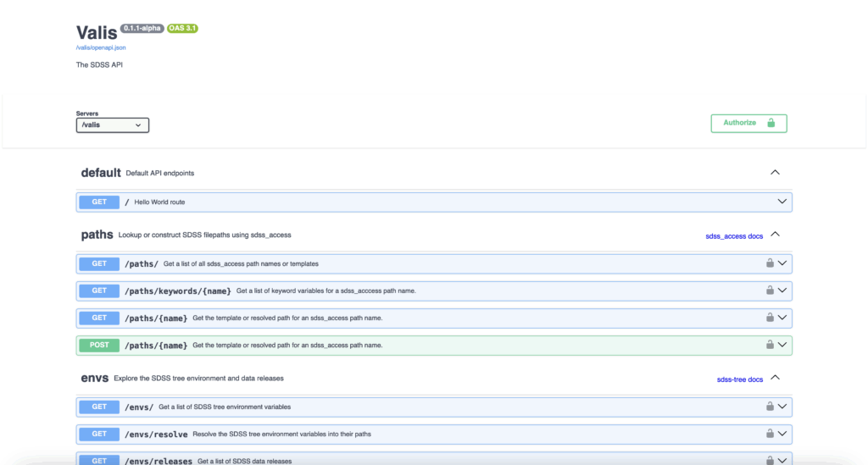Open the /valis/openapi.json link
This screenshot has height=465, width=868.
101,47
